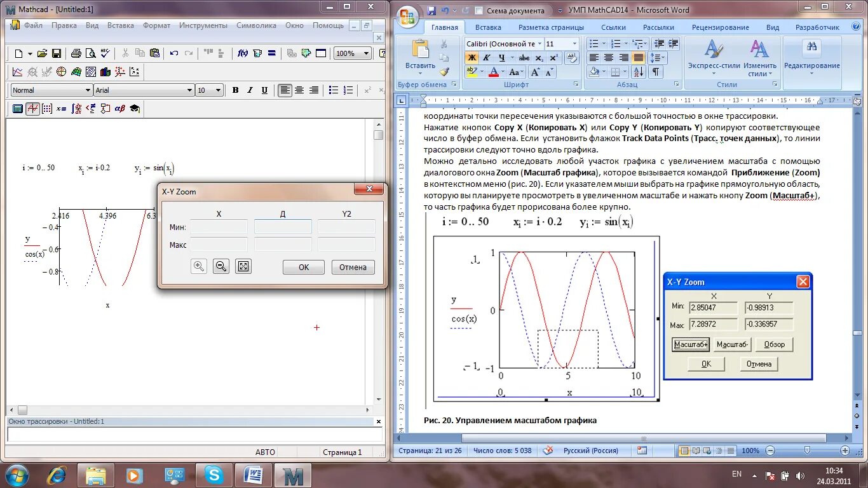Click OK in Mathcad X-Y Zoom dialog
868x488 pixels.
click(304, 268)
